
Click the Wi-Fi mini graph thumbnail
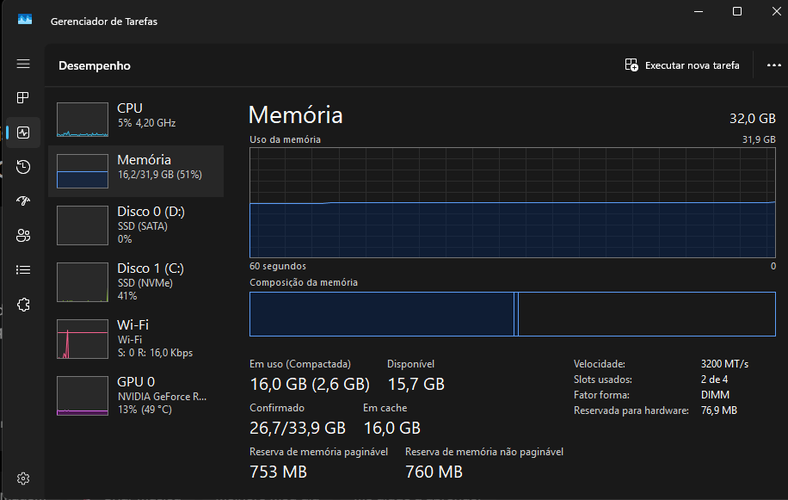(82, 339)
